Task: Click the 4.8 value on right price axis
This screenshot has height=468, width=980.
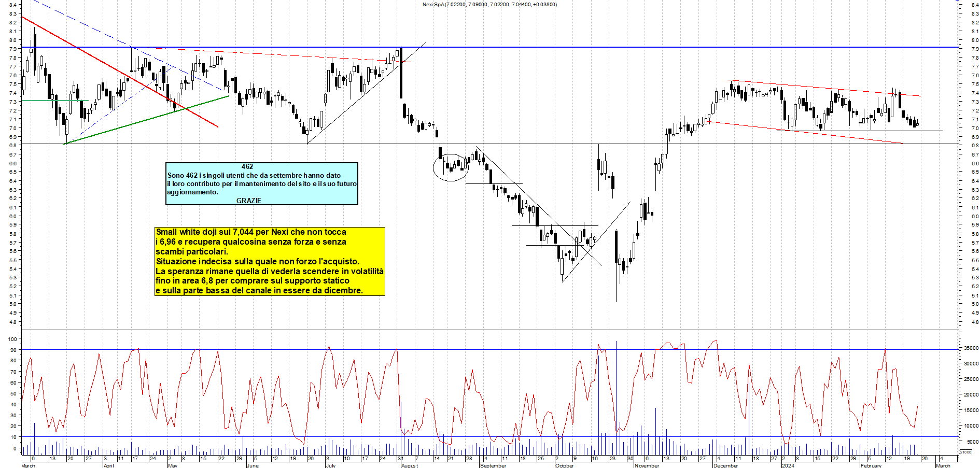Action: [x=975, y=322]
